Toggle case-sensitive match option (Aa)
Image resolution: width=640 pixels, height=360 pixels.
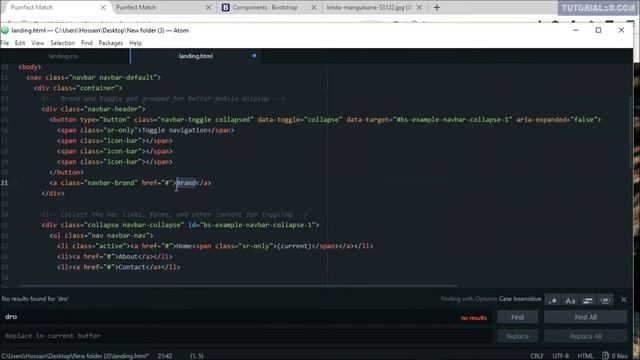pos(570,300)
